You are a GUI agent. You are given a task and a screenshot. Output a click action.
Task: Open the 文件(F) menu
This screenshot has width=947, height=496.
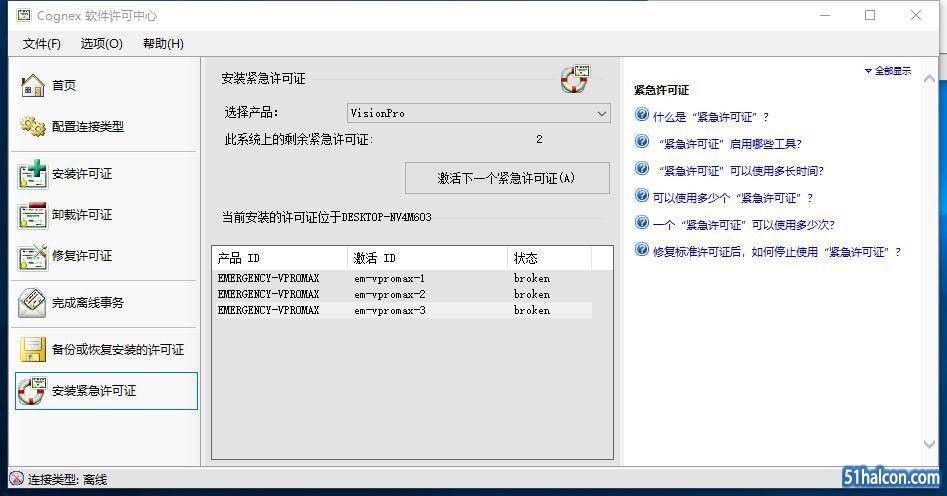[x=42, y=43]
